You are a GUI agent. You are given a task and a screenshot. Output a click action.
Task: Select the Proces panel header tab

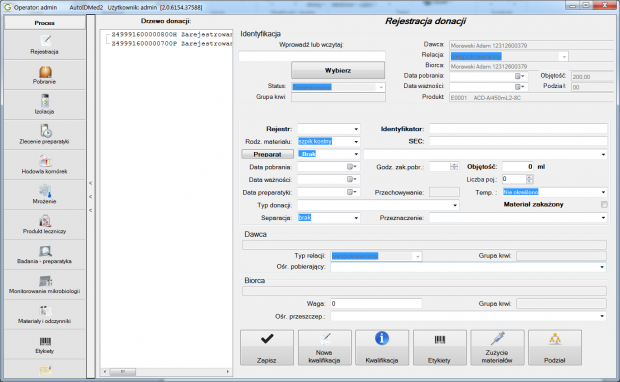[x=45, y=23]
